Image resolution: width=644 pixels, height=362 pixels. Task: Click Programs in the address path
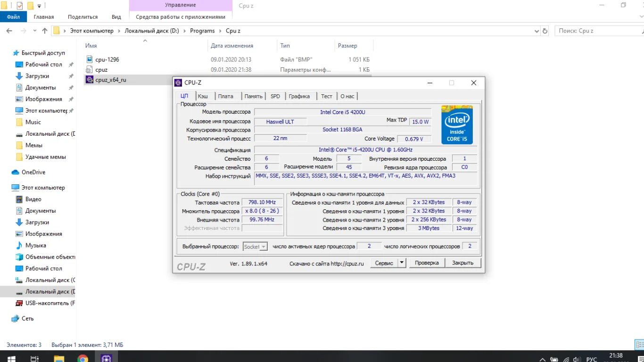pos(202,31)
